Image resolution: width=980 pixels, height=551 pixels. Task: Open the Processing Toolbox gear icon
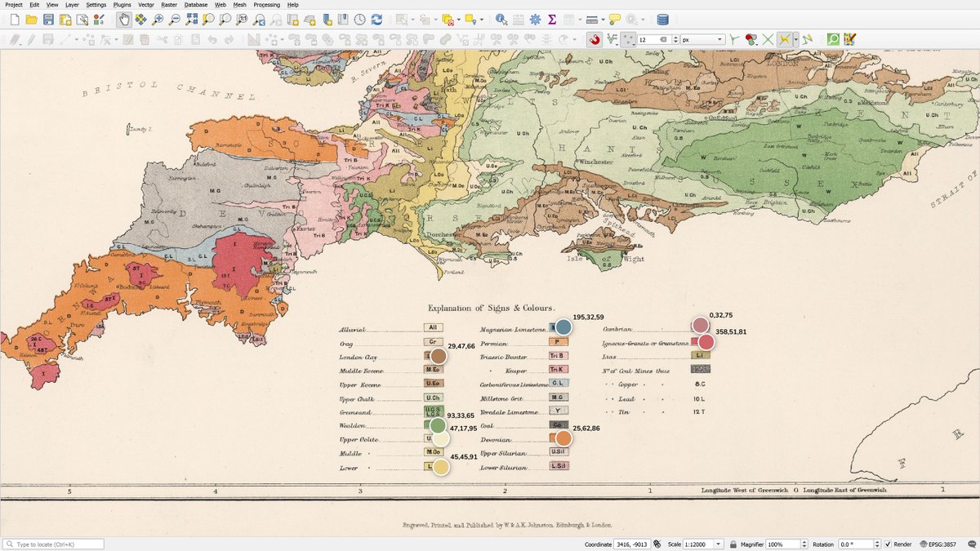tap(535, 19)
